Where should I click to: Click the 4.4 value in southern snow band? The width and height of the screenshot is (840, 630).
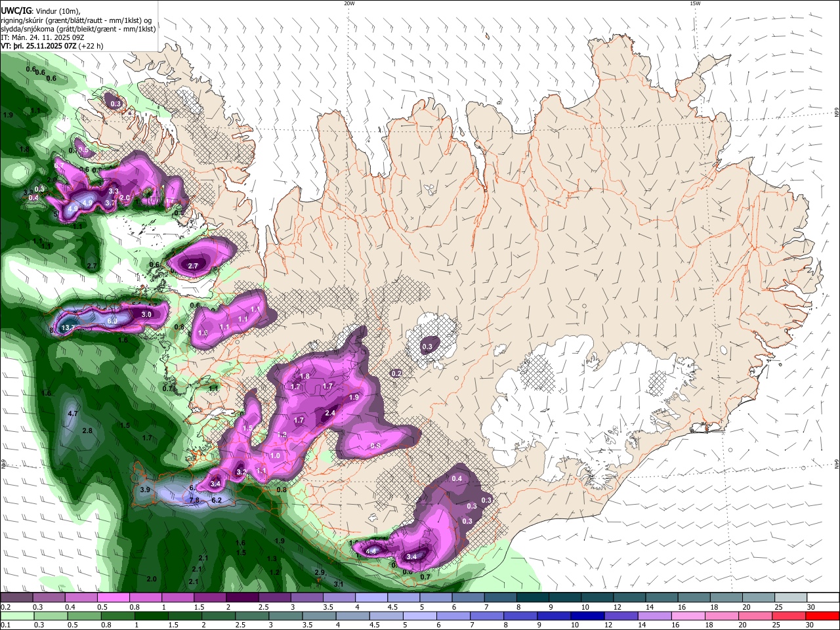pyautogui.click(x=371, y=551)
